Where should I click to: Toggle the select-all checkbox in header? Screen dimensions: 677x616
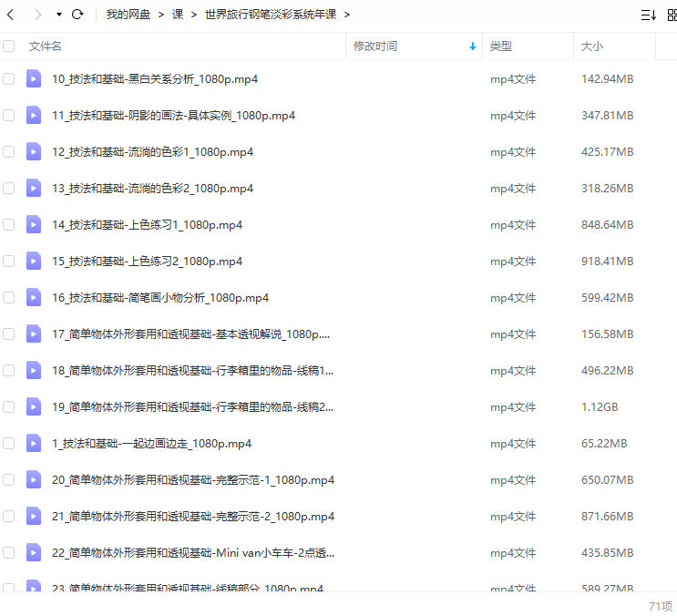coord(9,46)
